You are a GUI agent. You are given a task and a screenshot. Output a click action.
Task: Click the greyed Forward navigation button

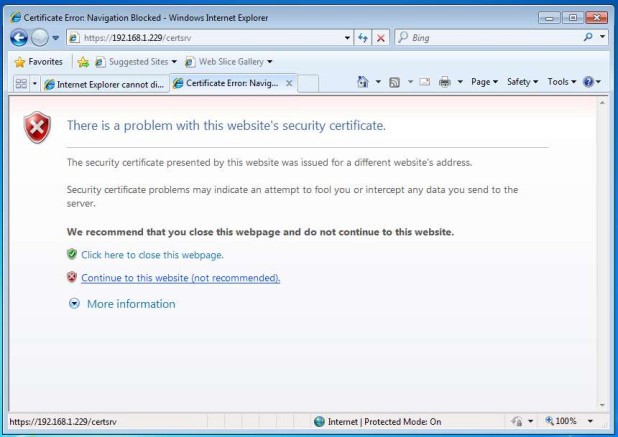click(x=39, y=38)
